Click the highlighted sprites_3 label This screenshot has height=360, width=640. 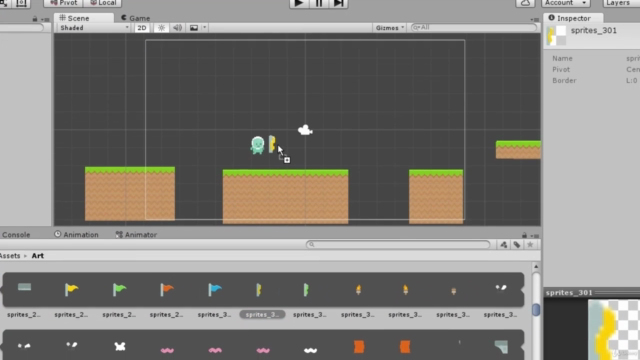262,315
